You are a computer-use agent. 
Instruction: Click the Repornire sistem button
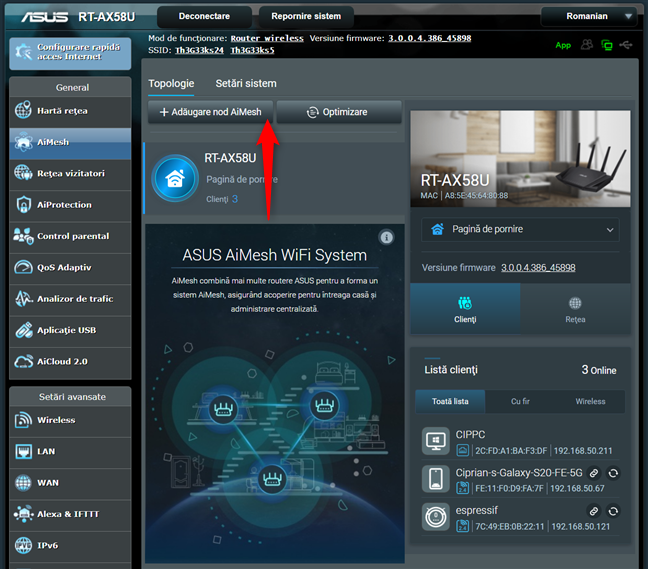tap(306, 17)
